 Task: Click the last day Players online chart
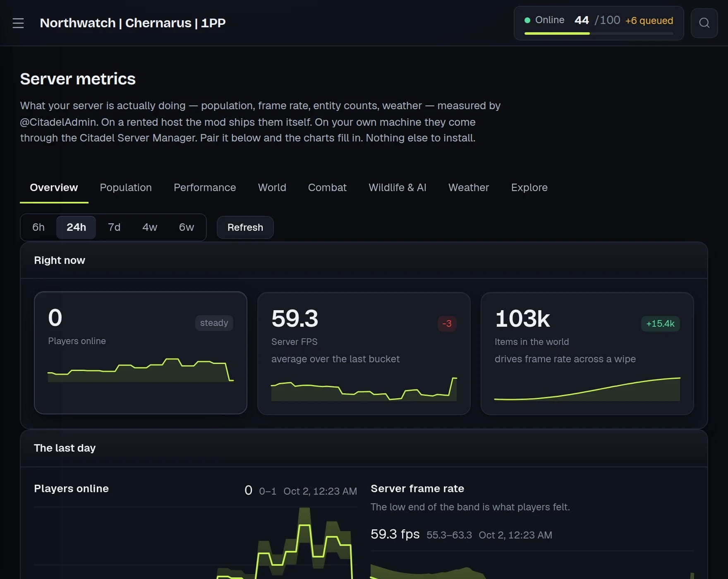pyautogui.click(x=195, y=543)
